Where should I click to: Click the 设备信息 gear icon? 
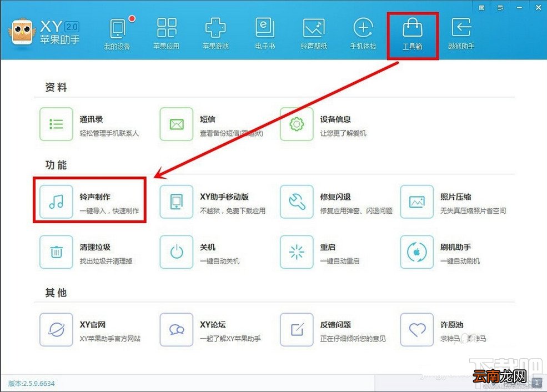(x=297, y=124)
